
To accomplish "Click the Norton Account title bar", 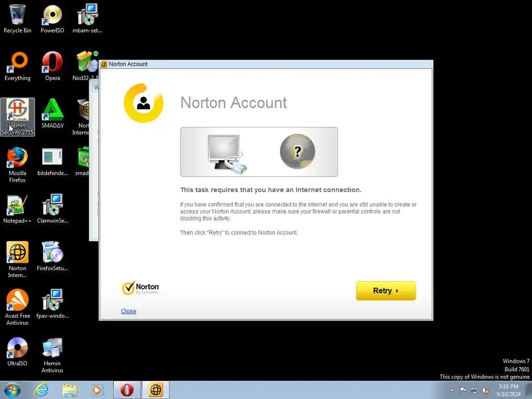I will [266, 64].
